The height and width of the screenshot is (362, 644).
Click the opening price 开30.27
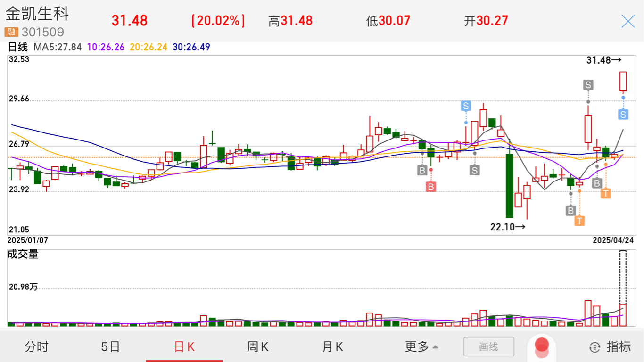[x=486, y=21]
